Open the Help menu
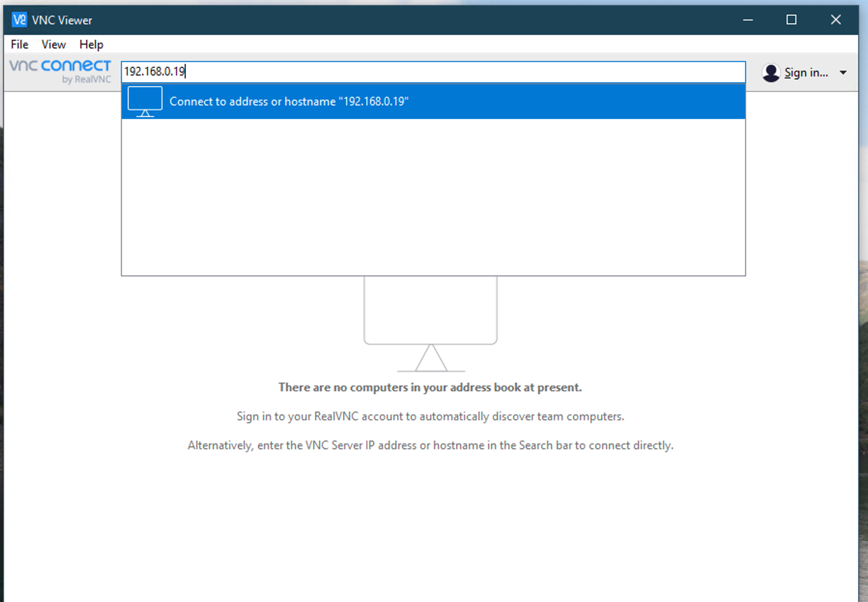Screen dimensions: 868x602 (x=91, y=44)
